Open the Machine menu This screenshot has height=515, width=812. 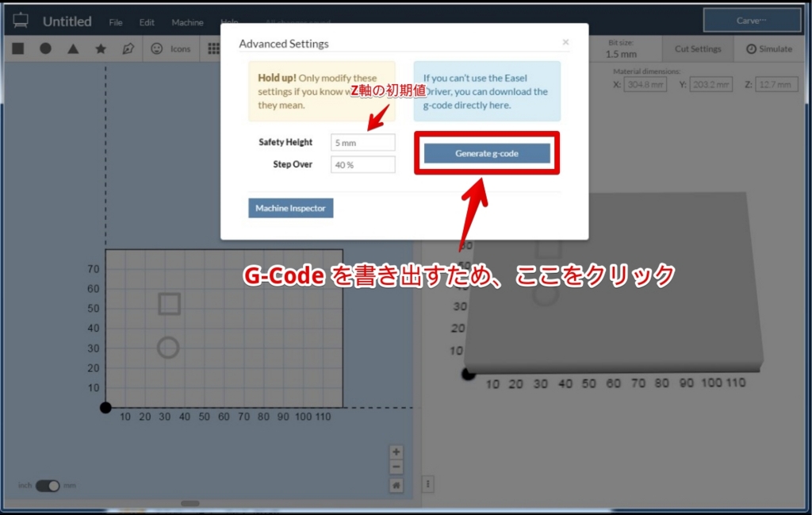coord(187,22)
